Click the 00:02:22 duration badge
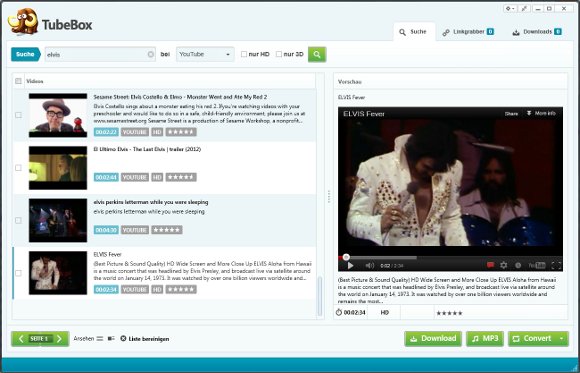Image resolution: width=580 pixels, height=373 pixels. (106, 132)
